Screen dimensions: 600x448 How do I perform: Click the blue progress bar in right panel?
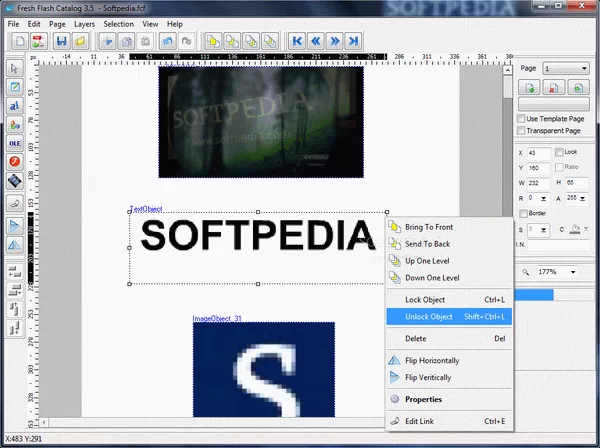point(534,295)
